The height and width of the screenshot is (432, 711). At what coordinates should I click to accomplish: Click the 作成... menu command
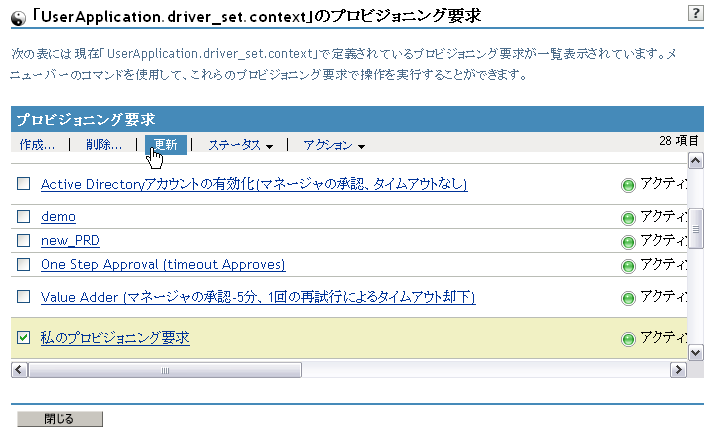point(37,145)
